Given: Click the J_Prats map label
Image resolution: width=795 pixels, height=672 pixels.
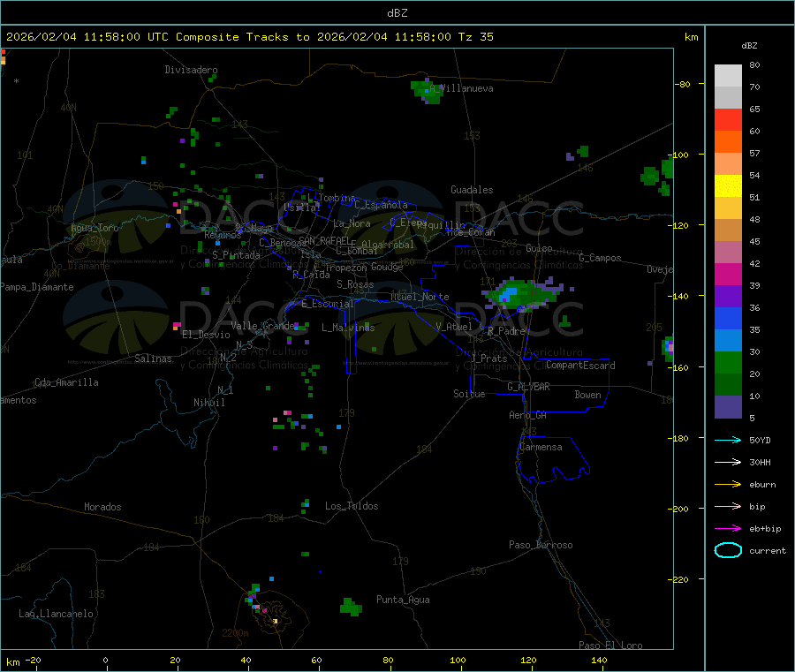Looking at the screenshot, I should point(489,358).
